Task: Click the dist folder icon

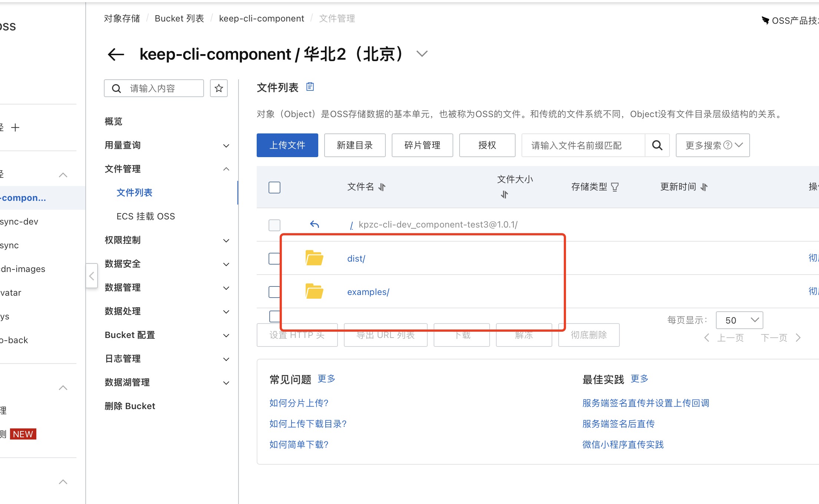Action: (314, 258)
